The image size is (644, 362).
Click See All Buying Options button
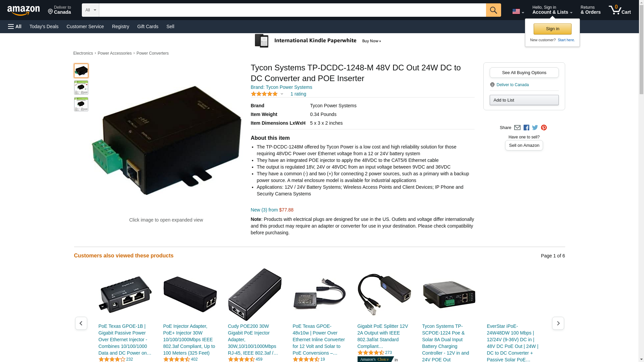[x=524, y=73]
